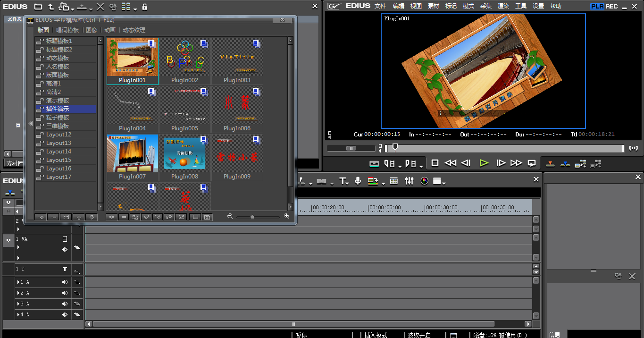Click the voice-over microphone icon
This screenshot has width=644, height=338.
click(x=358, y=181)
